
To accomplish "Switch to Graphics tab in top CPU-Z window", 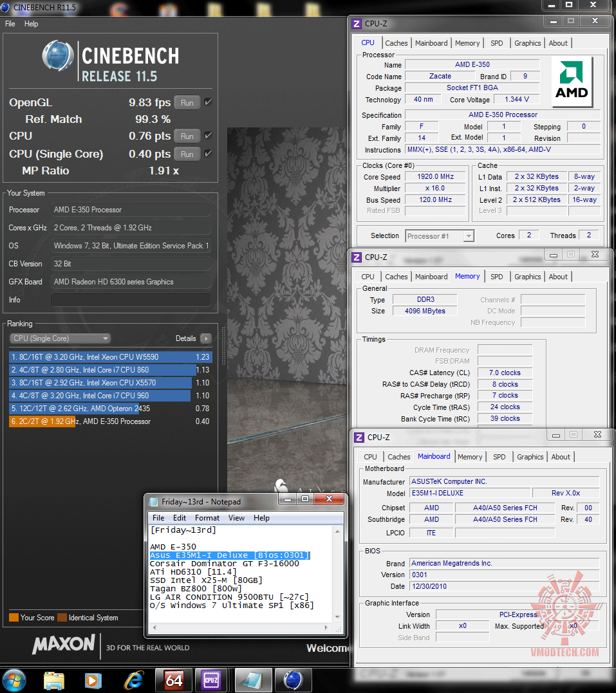I will 528,43.
